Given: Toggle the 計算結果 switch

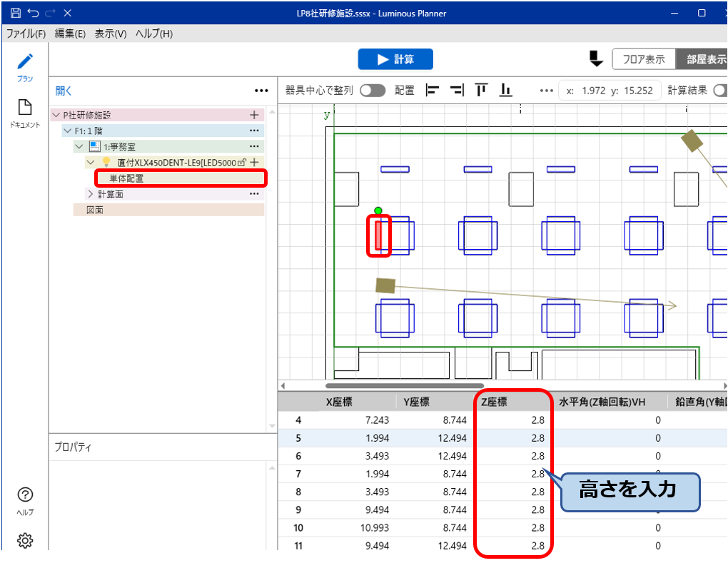Looking at the screenshot, I should (x=719, y=91).
